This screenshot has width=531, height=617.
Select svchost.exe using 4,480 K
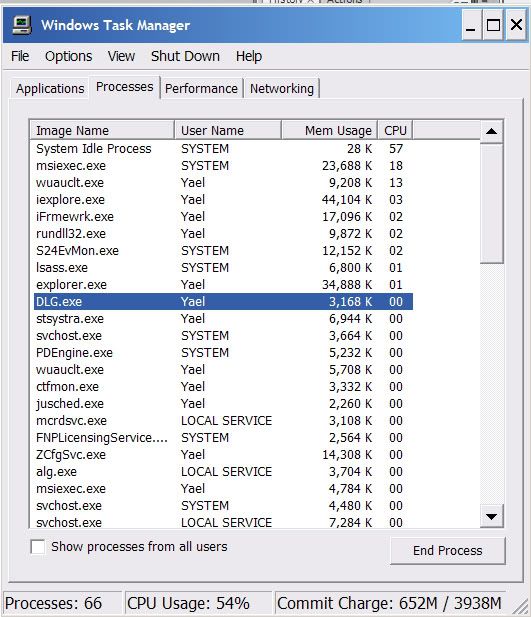(223, 506)
